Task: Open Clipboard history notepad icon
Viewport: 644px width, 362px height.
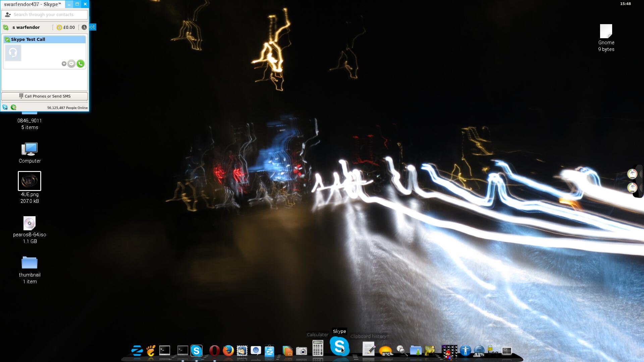Action: [x=369, y=349]
